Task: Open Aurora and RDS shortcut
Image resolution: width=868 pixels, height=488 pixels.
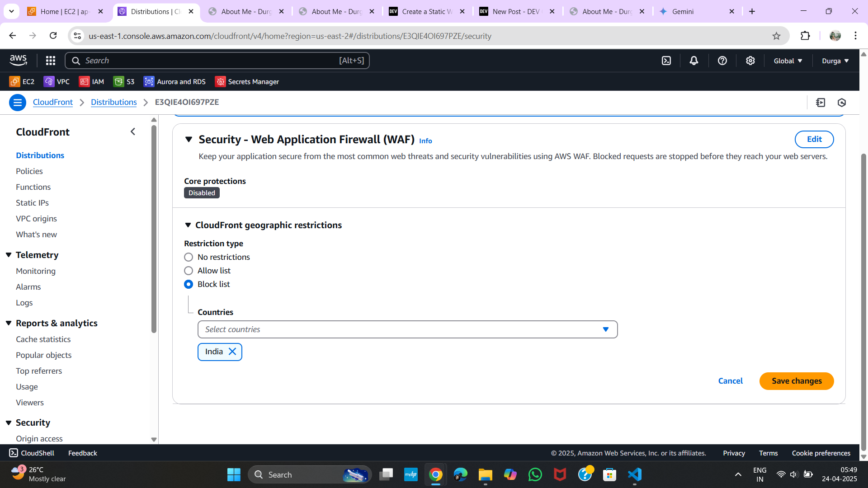Action: pyautogui.click(x=175, y=81)
